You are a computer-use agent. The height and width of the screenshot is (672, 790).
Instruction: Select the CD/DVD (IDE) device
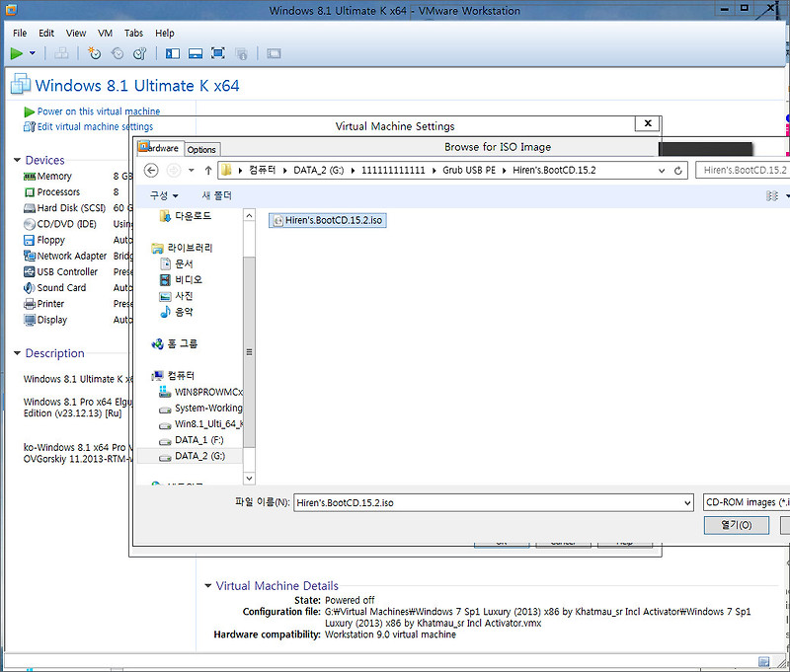click(x=66, y=224)
